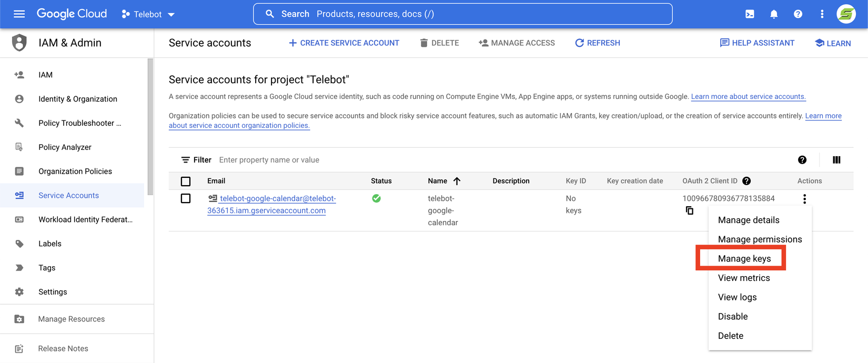
Task: Select Disable in the actions menu
Action: click(733, 316)
